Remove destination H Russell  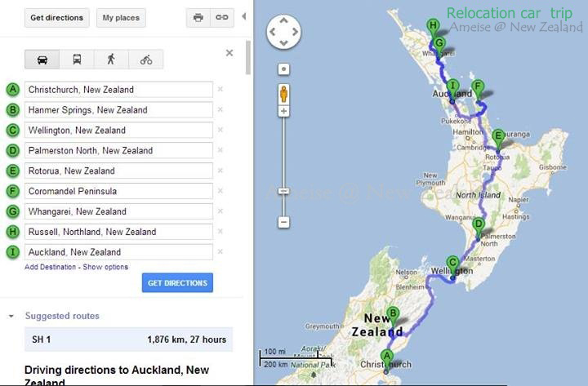220,231
